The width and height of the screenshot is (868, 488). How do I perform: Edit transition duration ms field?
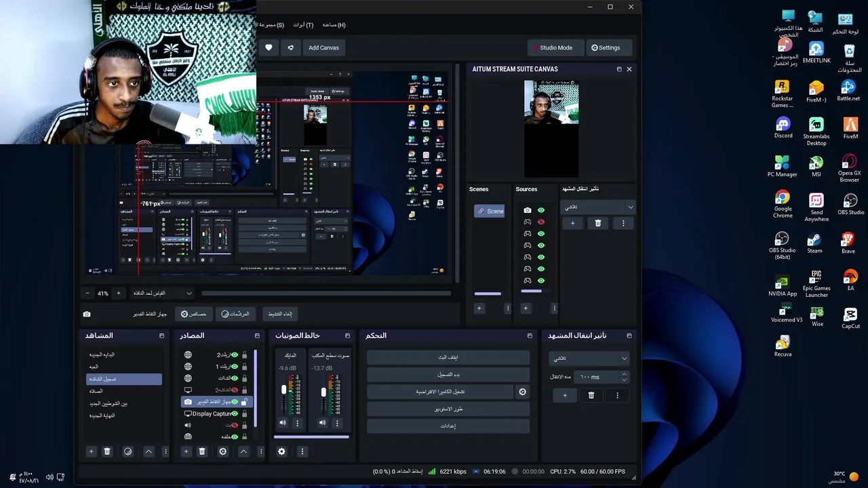point(597,377)
